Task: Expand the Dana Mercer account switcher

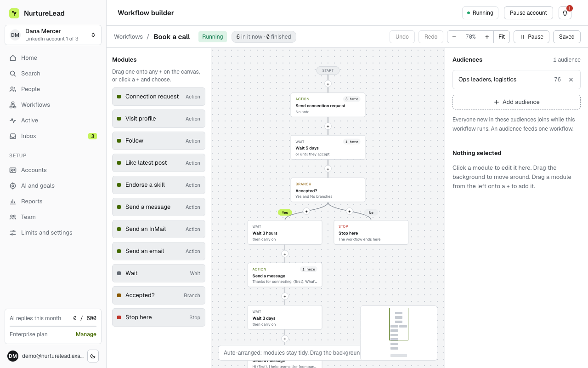Action: click(53, 35)
